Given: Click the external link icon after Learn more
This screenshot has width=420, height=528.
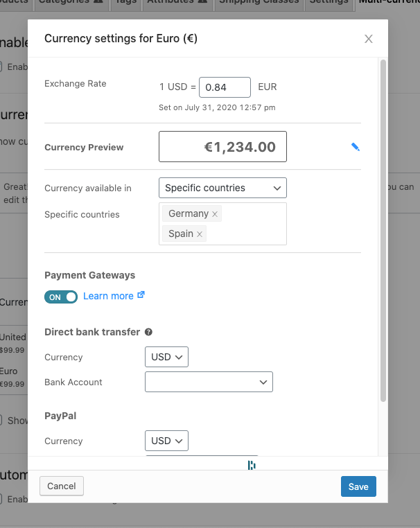Looking at the screenshot, I should tap(141, 295).
